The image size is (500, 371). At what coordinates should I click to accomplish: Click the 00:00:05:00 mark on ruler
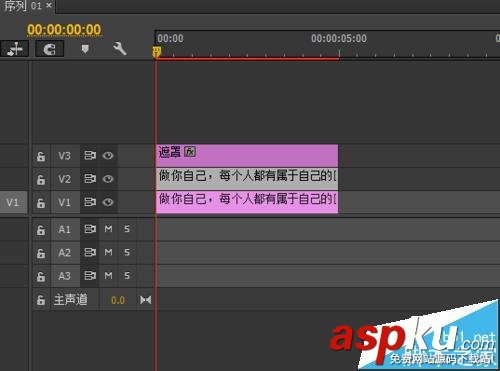(x=339, y=39)
